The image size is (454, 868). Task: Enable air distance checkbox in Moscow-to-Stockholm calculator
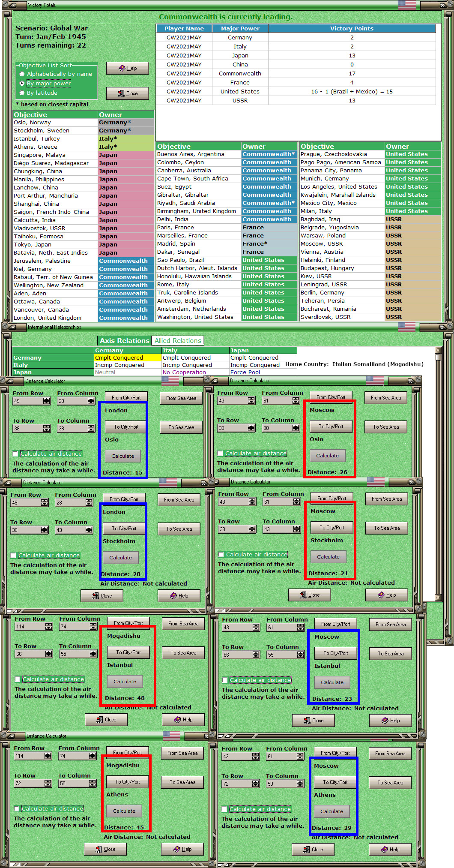[x=221, y=555]
